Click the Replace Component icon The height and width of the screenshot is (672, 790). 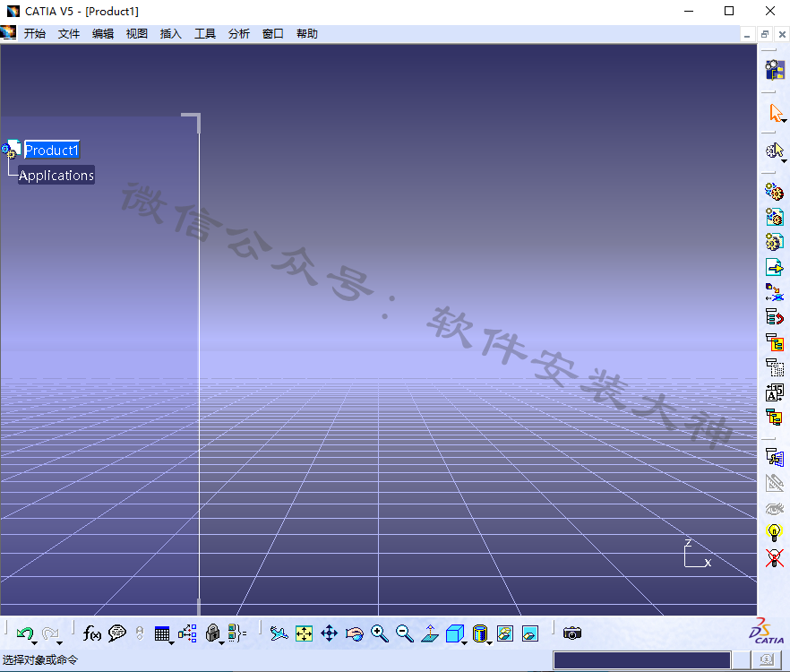coord(775,292)
